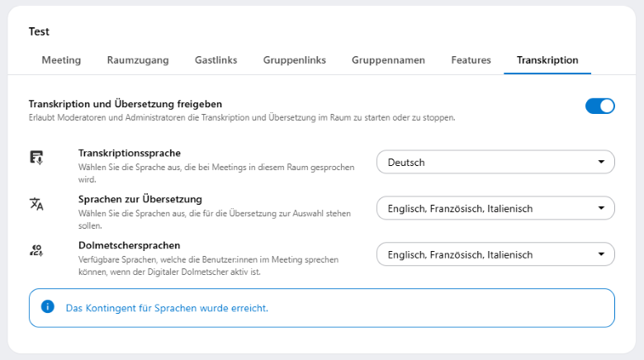Click the Dolmetschersprachen heading
The height and width of the screenshot is (360, 644).
coord(129,245)
